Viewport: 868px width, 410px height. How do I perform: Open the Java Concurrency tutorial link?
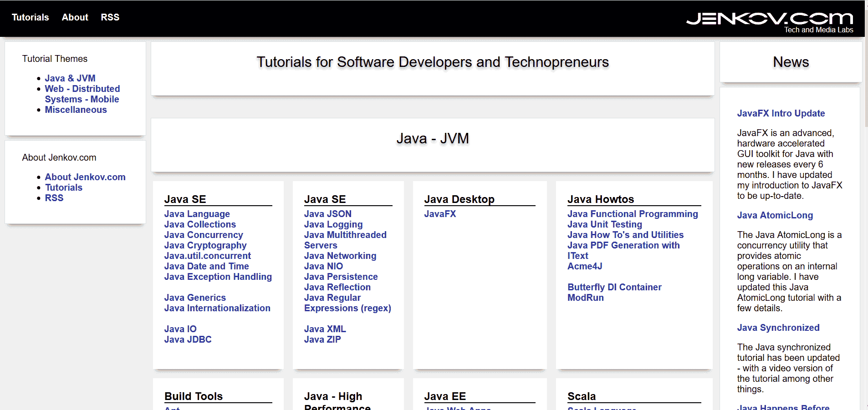coord(204,235)
